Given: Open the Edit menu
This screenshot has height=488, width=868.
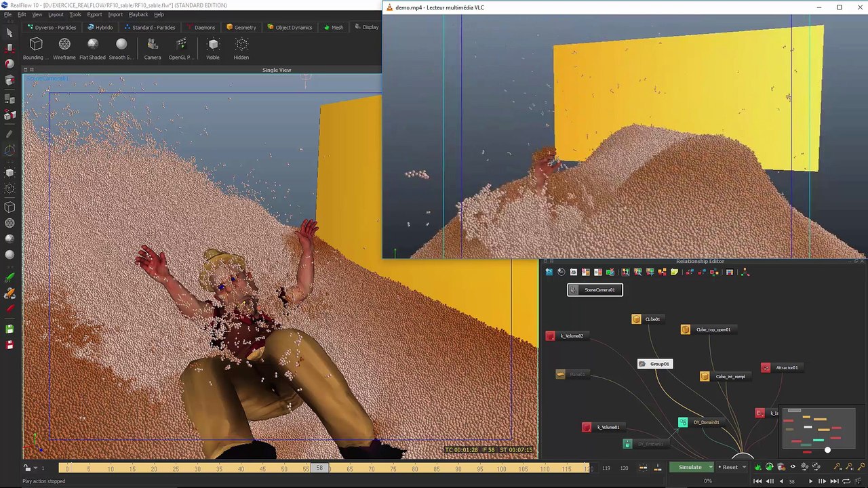Looking at the screenshot, I should 22,14.
